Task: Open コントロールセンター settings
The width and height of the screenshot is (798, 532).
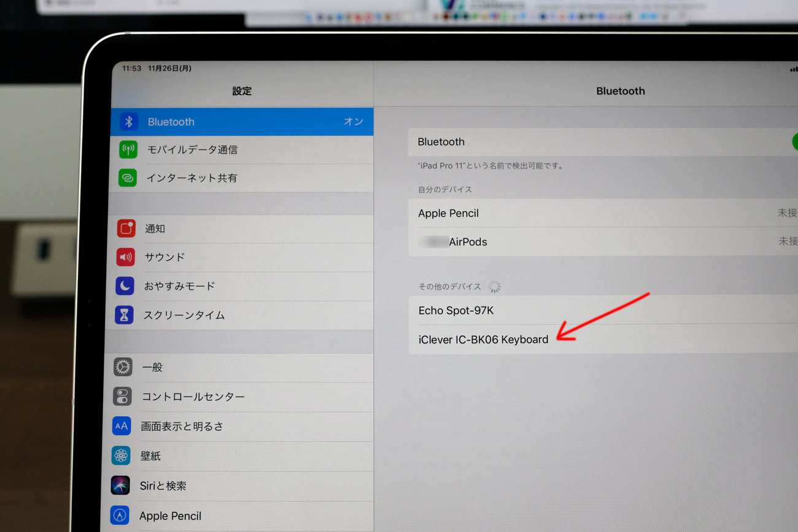Action: coord(237,396)
